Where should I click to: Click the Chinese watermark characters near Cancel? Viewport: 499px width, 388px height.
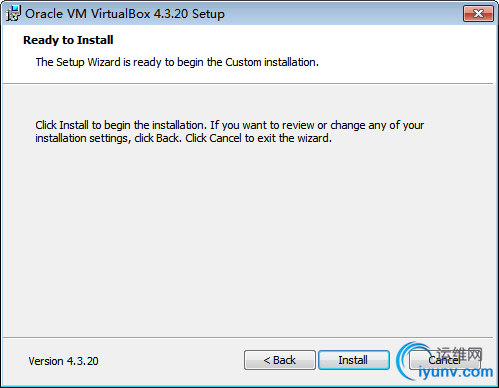pos(460,354)
